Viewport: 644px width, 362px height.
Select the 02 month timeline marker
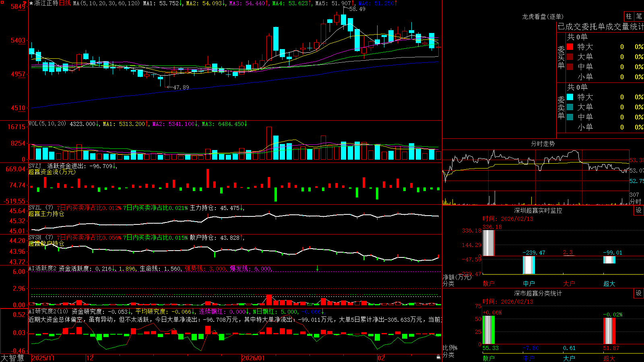tap(381, 358)
